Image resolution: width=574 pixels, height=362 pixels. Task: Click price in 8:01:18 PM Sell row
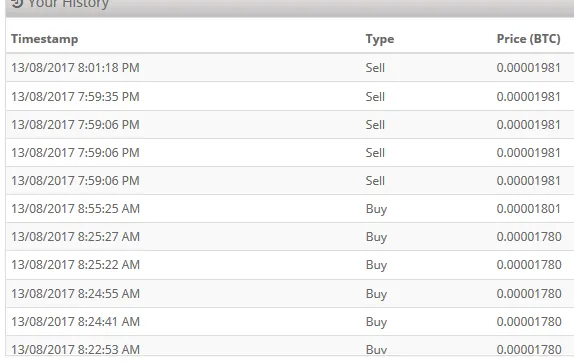tap(529, 68)
